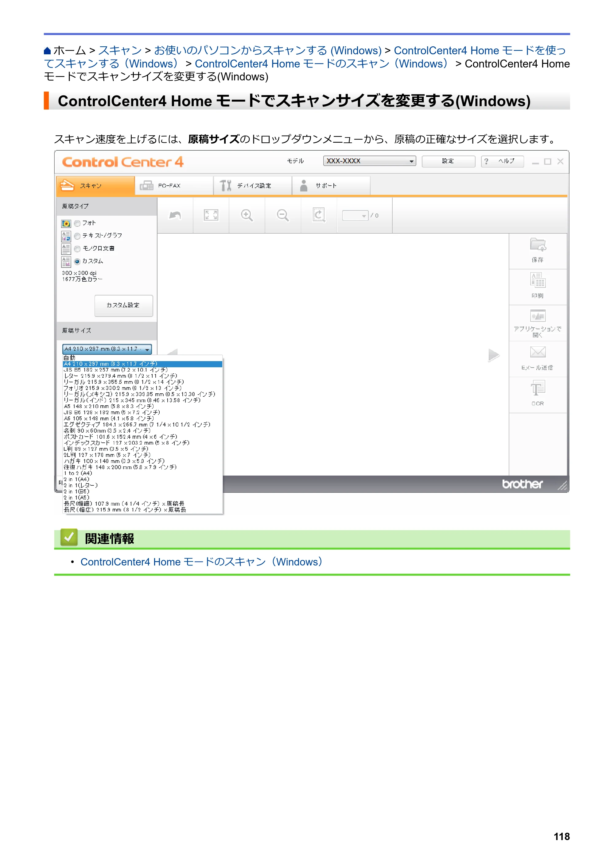Switch to the サポート tab

331,186
